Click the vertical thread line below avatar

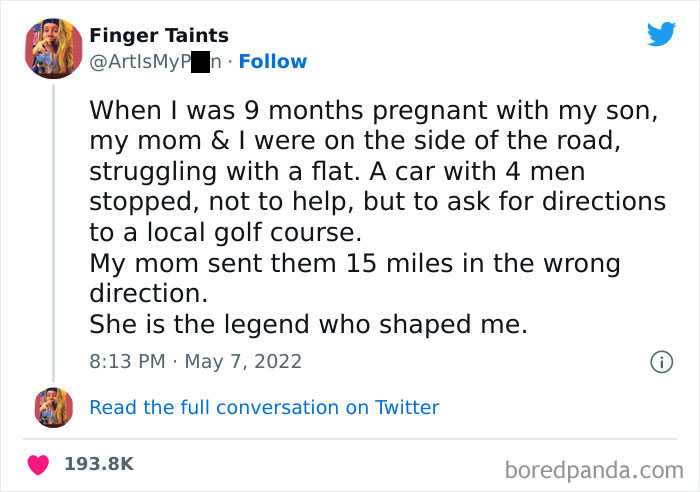tap(54, 230)
